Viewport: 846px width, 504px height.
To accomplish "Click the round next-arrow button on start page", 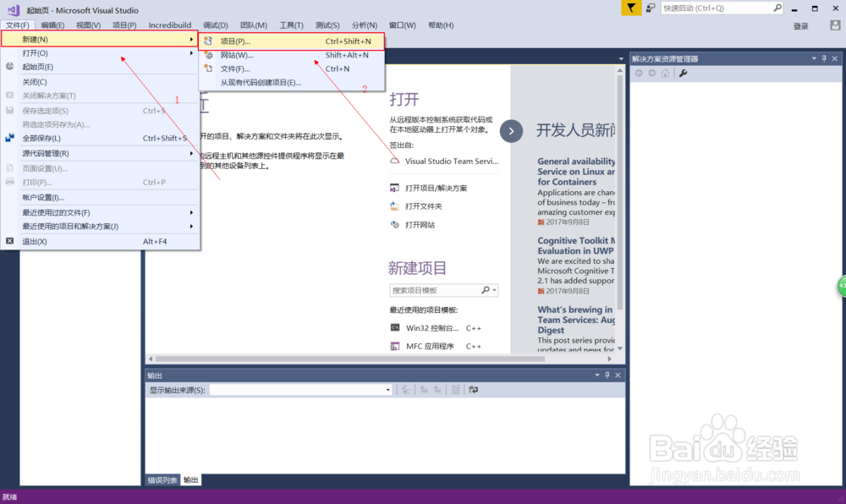I will pos(511,131).
